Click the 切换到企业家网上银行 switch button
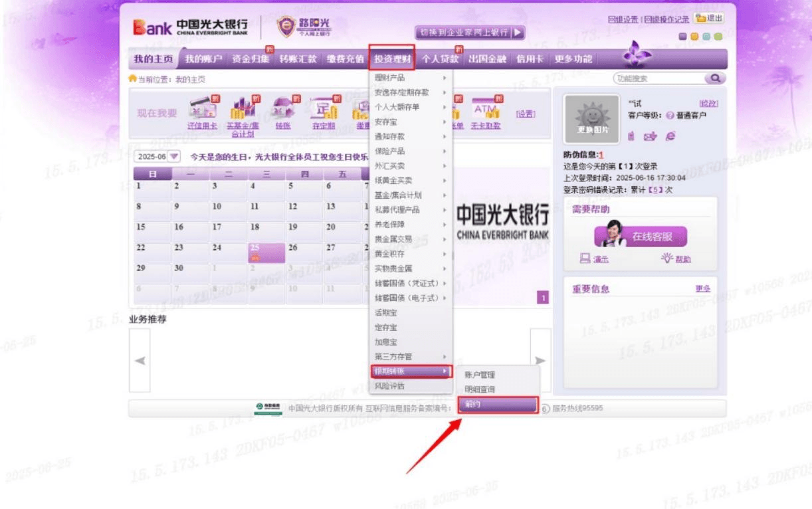812x509 pixels. click(470, 32)
